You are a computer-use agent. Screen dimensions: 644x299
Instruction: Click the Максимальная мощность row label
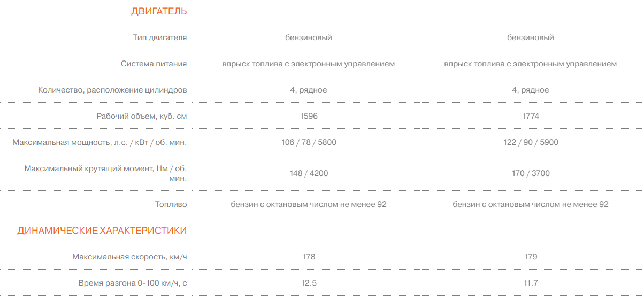tap(99, 142)
